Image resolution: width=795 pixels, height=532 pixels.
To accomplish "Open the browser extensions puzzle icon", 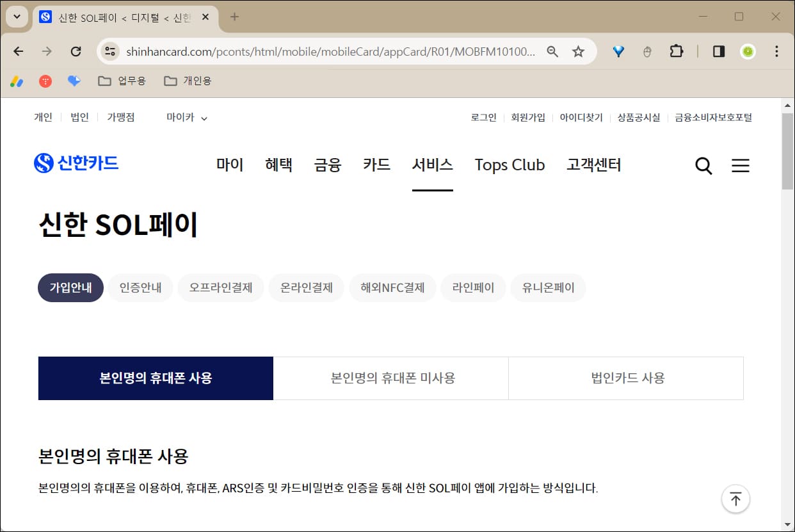I will pyautogui.click(x=677, y=51).
